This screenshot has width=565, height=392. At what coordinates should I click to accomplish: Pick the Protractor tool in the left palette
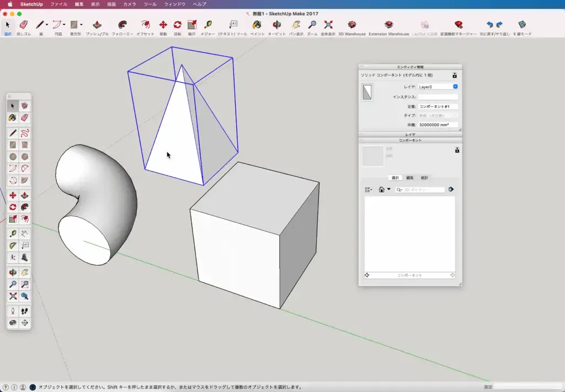(x=13, y=245)
